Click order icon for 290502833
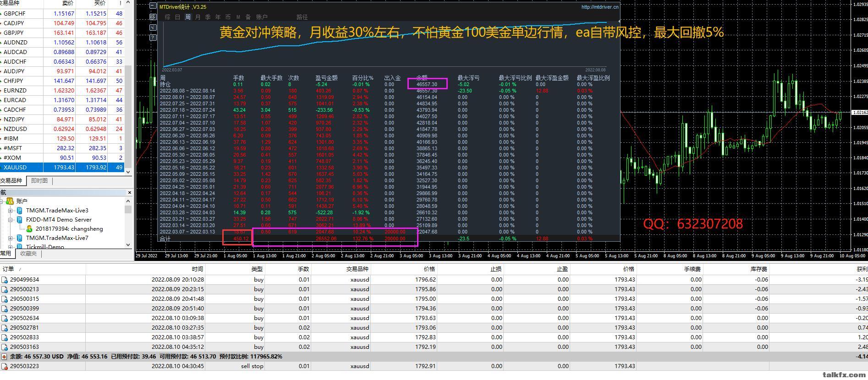This screenshot has height=380, width=868. (5, 337)
